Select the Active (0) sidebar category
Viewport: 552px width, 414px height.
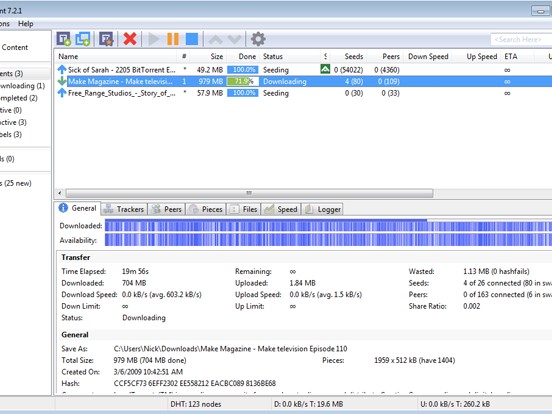click(11, 110)
